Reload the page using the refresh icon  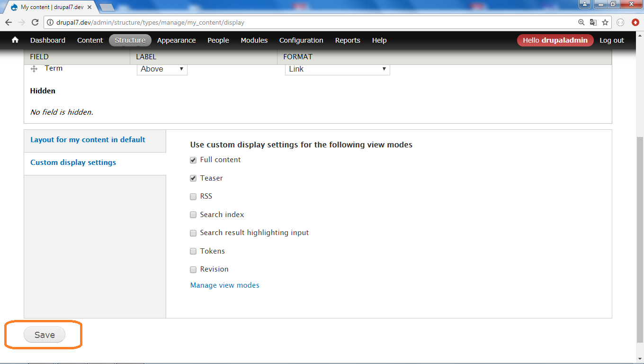point(35,22)
